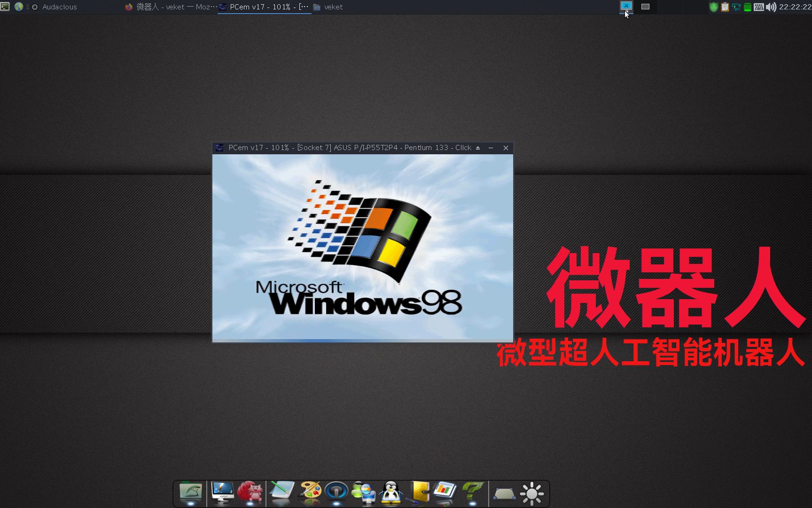
Task: Open the clipboard manager tray icon
Action: coord(725,7)
